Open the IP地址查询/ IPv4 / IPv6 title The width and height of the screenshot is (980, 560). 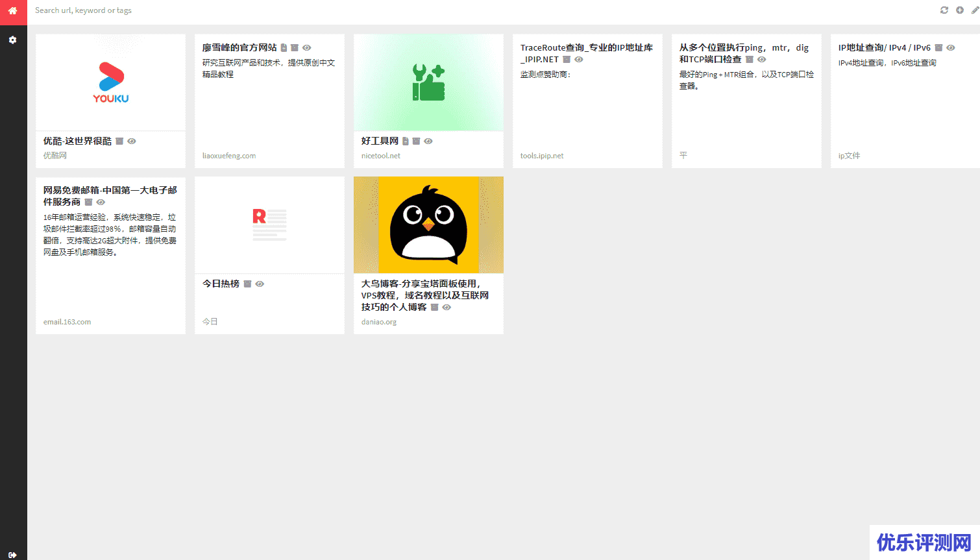(x=884, y=47)
